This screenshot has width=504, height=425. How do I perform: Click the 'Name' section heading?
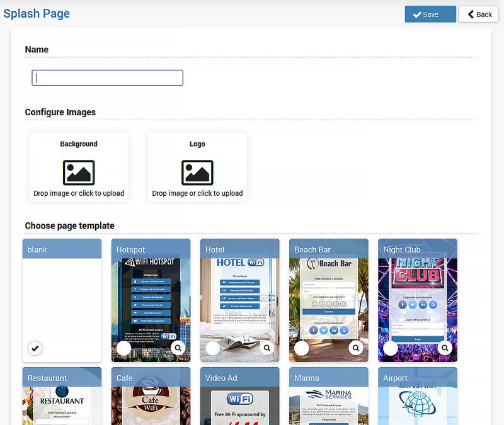tap(37, 50)
